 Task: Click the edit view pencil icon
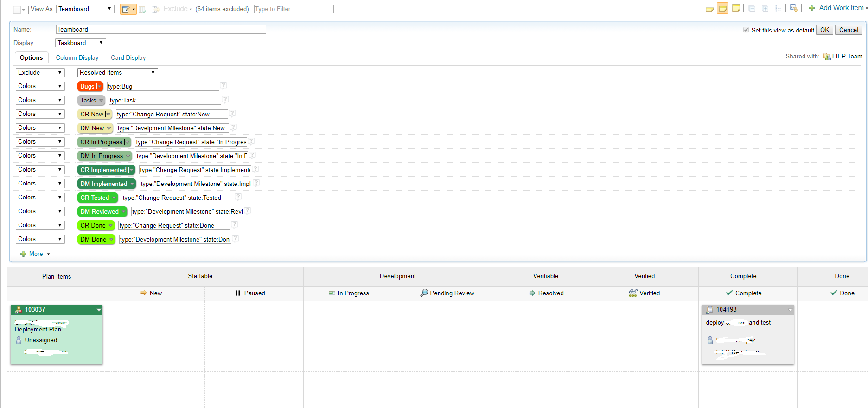(126, 9)
